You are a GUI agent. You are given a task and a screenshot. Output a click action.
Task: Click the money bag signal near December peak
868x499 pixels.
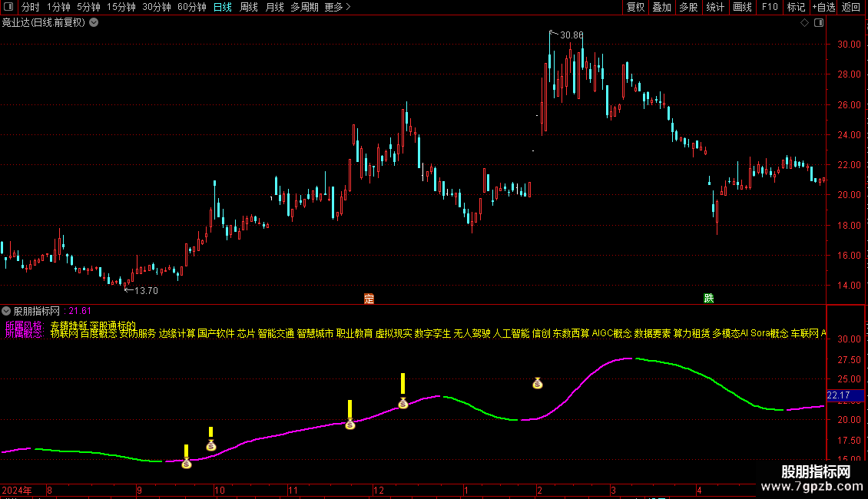[x=403, y=403]
